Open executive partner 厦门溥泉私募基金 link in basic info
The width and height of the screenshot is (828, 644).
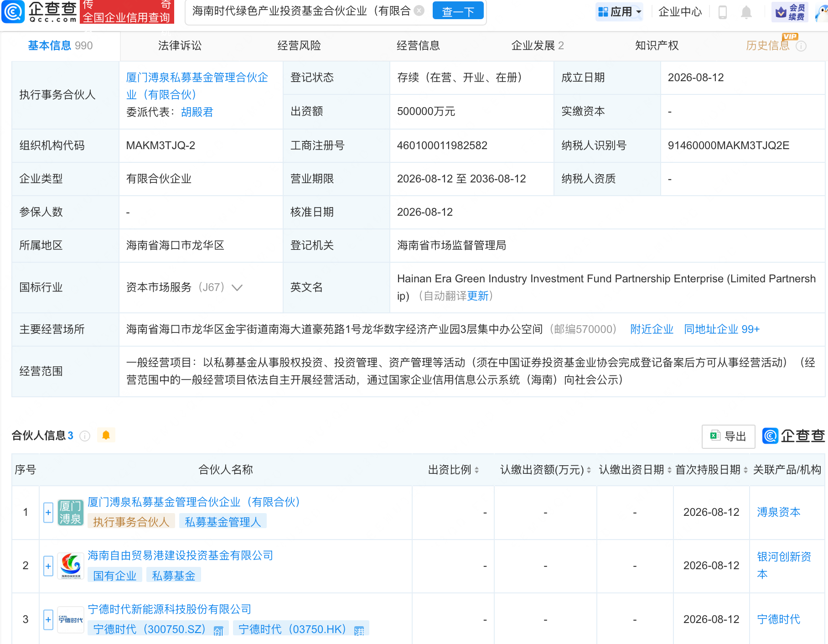[x=197, y=86]
